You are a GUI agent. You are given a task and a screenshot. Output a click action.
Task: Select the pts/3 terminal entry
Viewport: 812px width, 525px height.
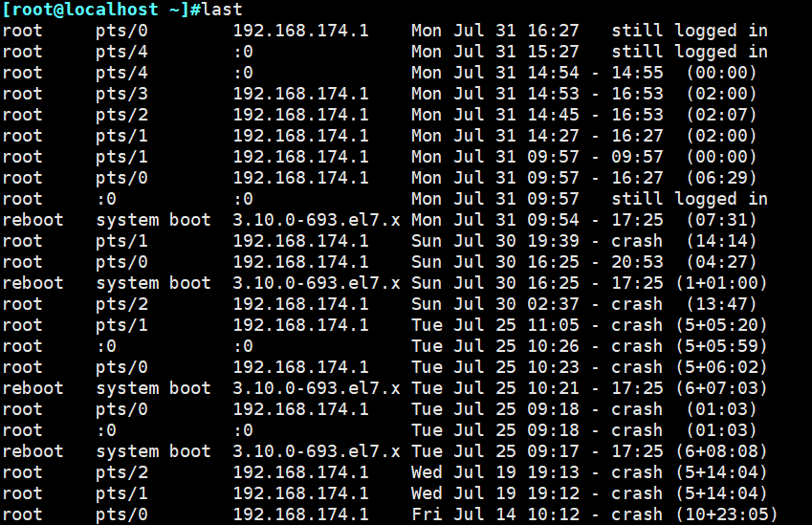pyautogui.click(x=121, y=94)
